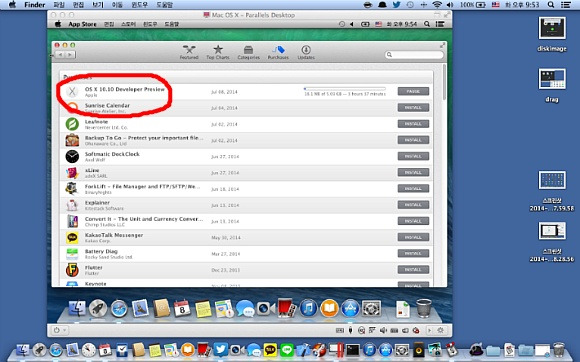Screen dimensions: 580x362
Task: Open the Purchases tab in App Store
Action: [278, 53]
